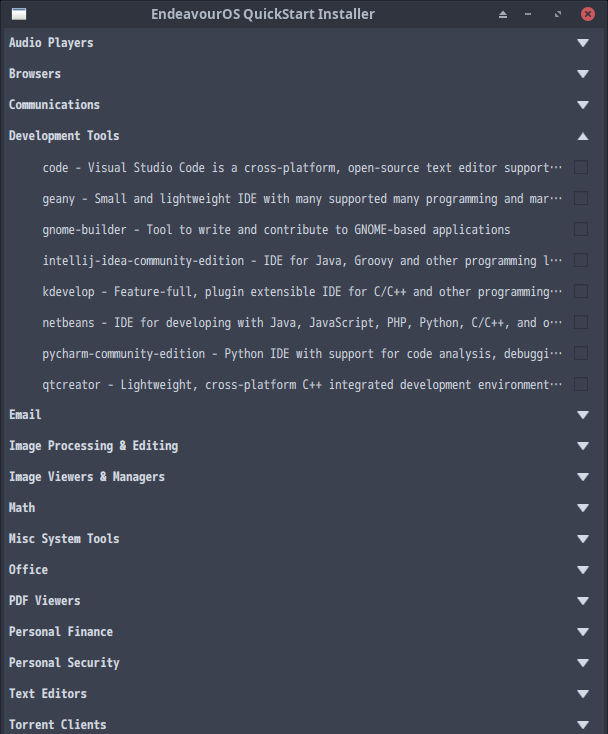Select the qtcreator package checkbox
608x734 pixels.
click(x=581, y=384)
